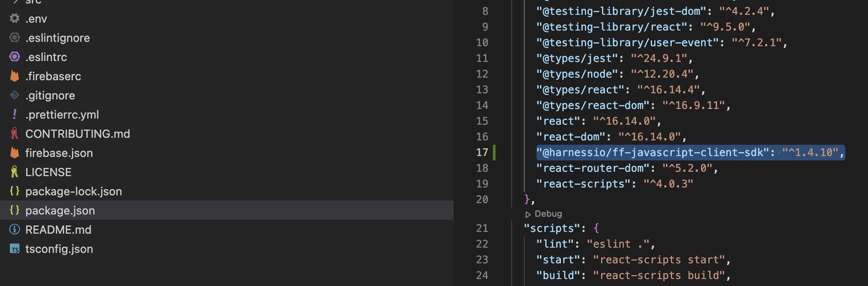Click line number 17 in the gutter
The height and width of the screenshot is (286, 868).
(x=482, y=153)
